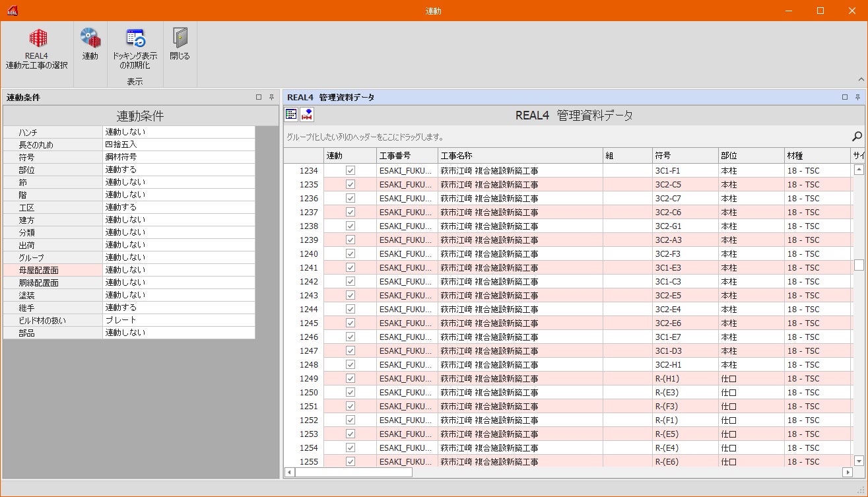The height and width of the screenshot is (497, 868).
Task: Select 3C2-G1 cell in row 1238
Action: (x=685, y=226)
